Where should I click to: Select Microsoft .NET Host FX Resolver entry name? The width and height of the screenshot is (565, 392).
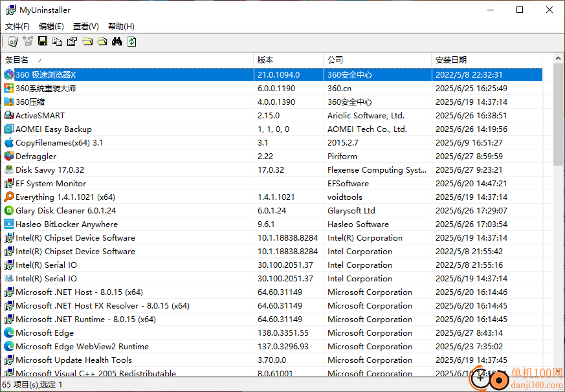click(102, 306)
